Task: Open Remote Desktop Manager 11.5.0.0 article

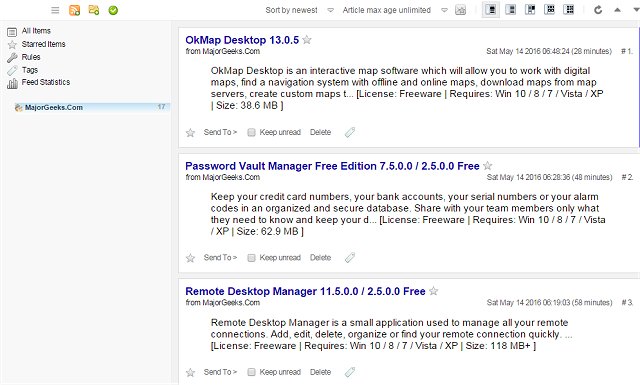Action: tap(305, 292)
